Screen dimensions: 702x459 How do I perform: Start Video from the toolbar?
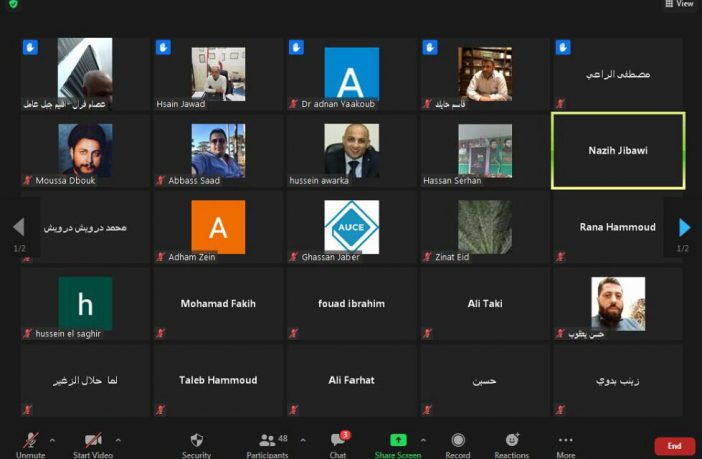point(93,444)
